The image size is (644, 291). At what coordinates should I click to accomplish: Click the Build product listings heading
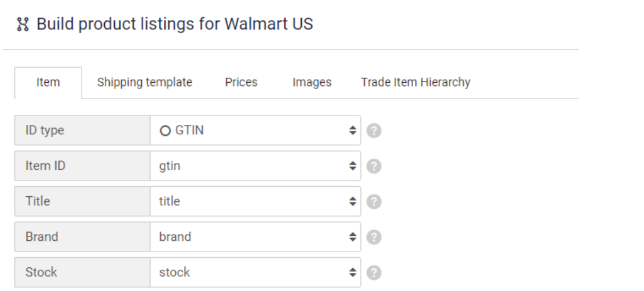pos(174,24)
